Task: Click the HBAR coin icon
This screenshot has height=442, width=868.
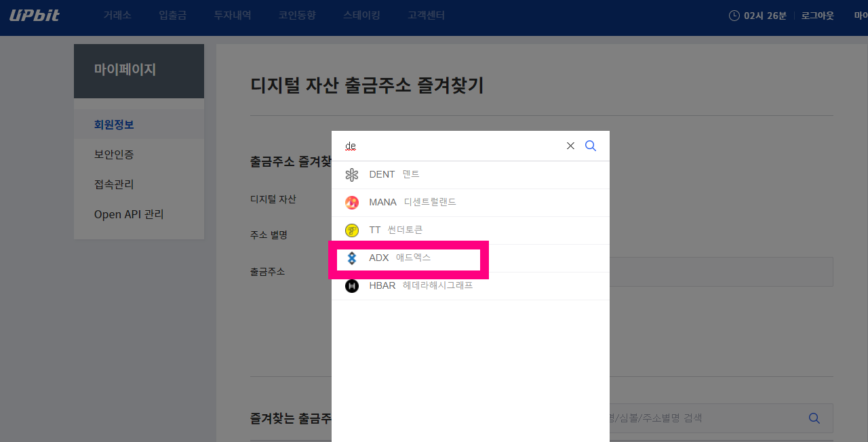Action: [351, 286]
